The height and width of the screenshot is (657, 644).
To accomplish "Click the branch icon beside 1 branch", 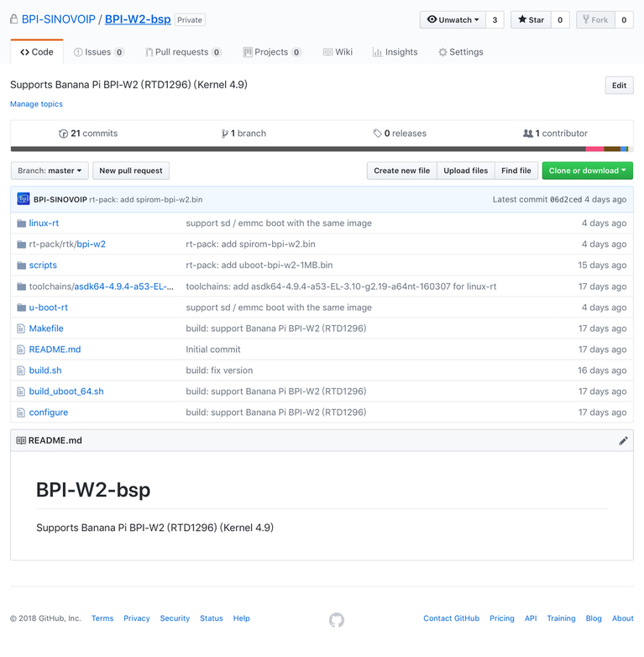I will point(225,134).
